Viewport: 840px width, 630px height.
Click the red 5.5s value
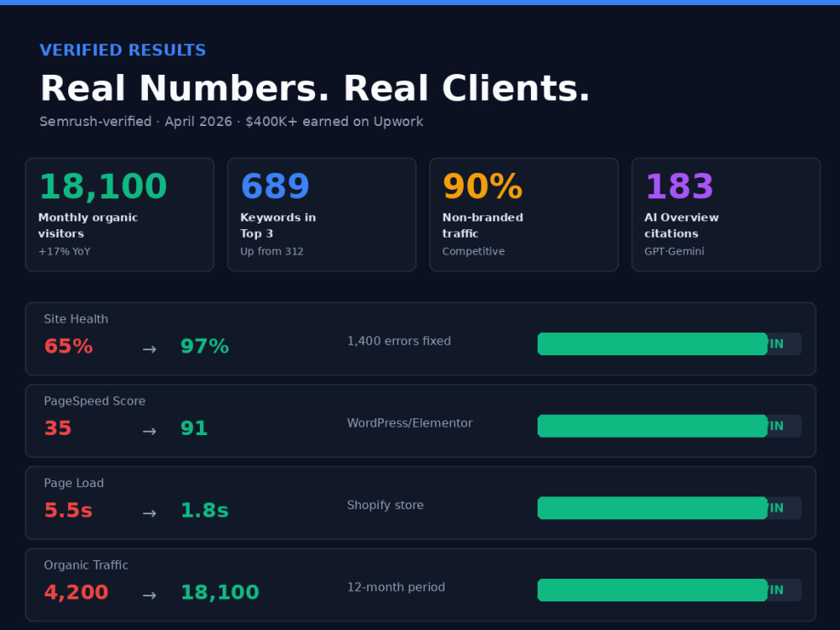(68, 510)
